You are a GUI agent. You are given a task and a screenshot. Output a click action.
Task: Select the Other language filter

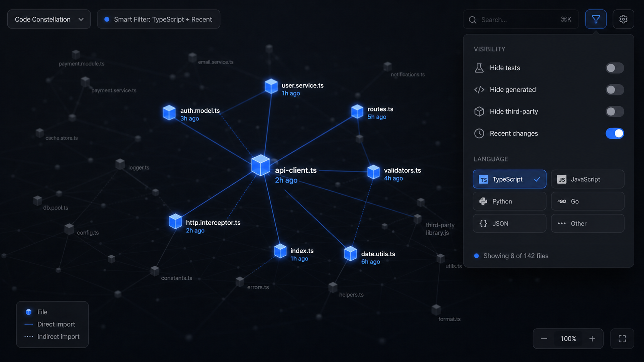[x=587, y=224]
